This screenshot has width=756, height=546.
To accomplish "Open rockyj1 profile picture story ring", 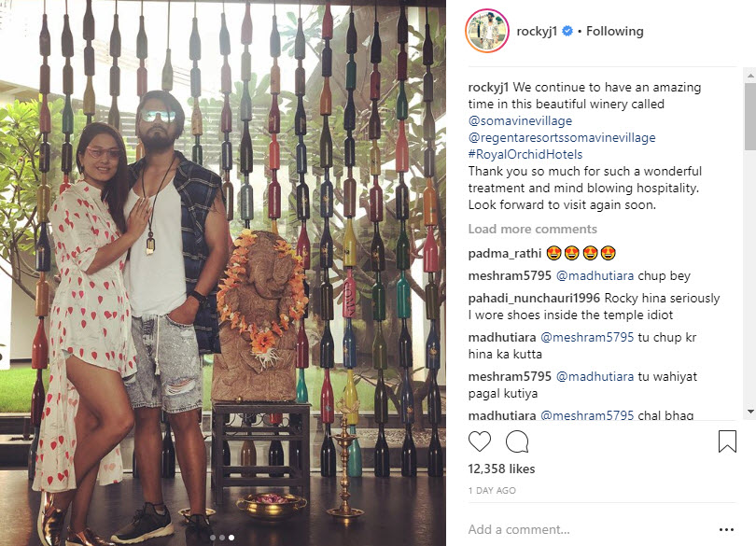I will coord(487,31).
